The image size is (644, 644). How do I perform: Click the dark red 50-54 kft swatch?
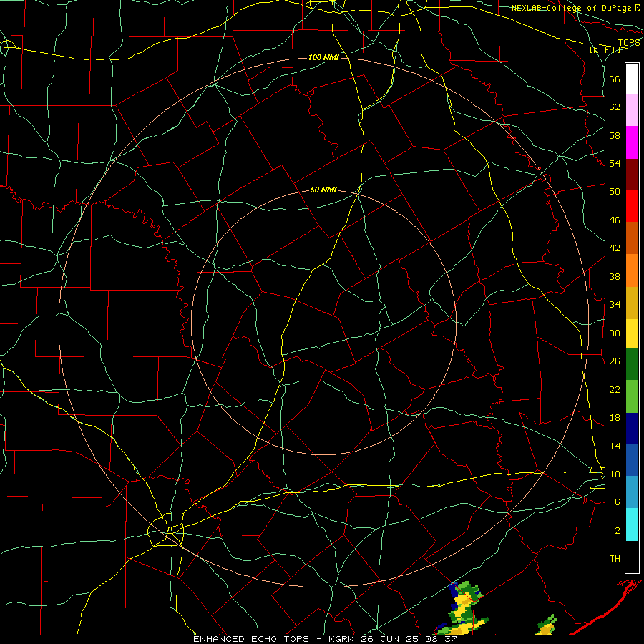(632, 175)
